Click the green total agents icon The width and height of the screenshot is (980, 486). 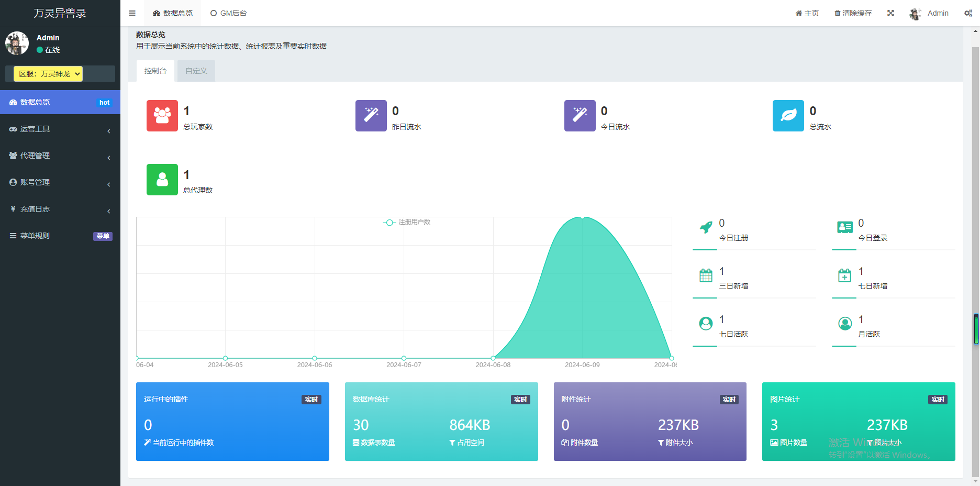(x=162, y=180)
